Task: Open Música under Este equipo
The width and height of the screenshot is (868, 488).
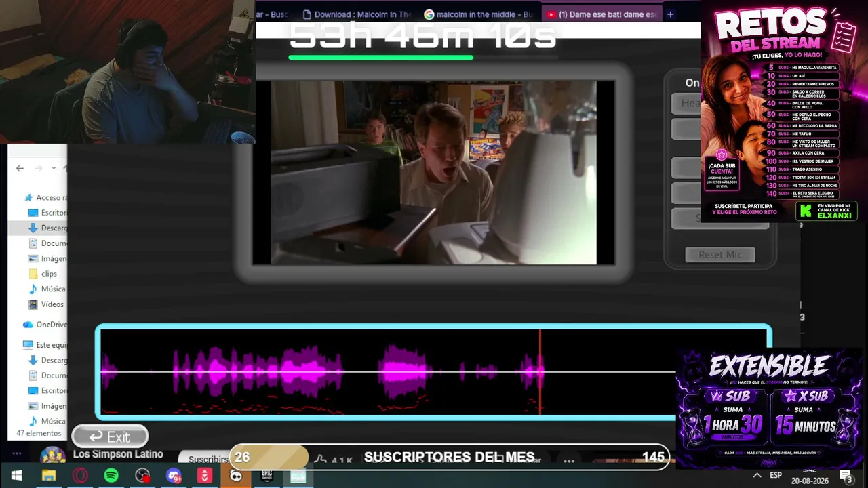Action: 47,421
